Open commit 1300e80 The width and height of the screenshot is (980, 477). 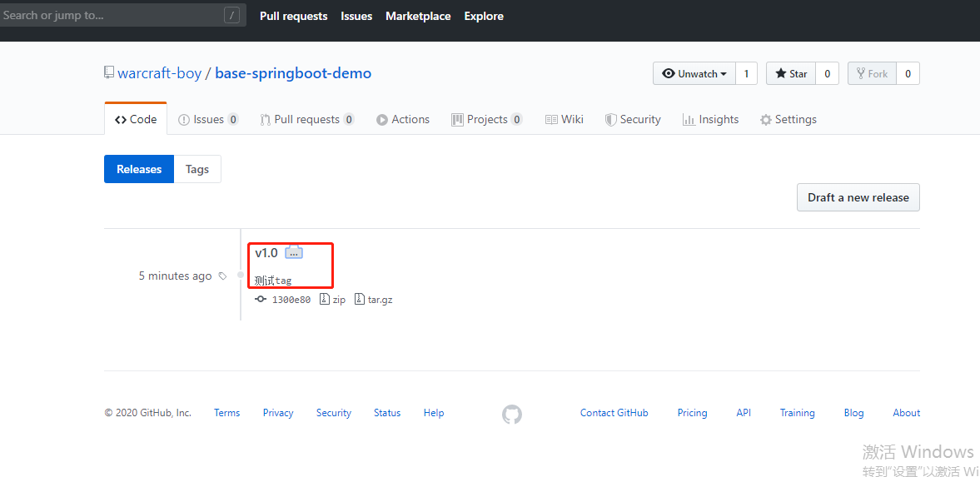291,300
